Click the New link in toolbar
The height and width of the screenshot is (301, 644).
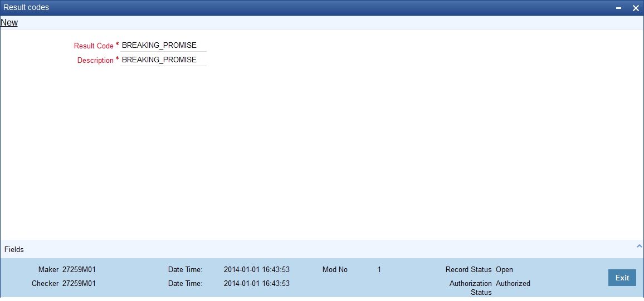pyautogui.click(x=9, y=23)
